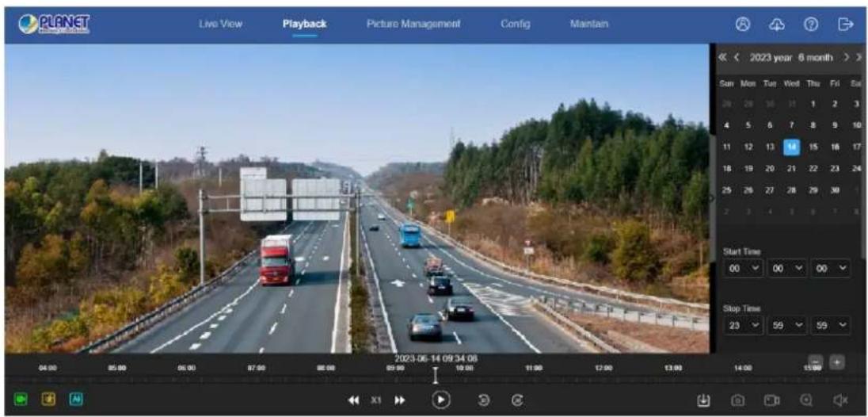Image resolution: width=868 pixels, height=417 pixels.
Task: Select June 12 in calendar
Action: tap(748, 147)
